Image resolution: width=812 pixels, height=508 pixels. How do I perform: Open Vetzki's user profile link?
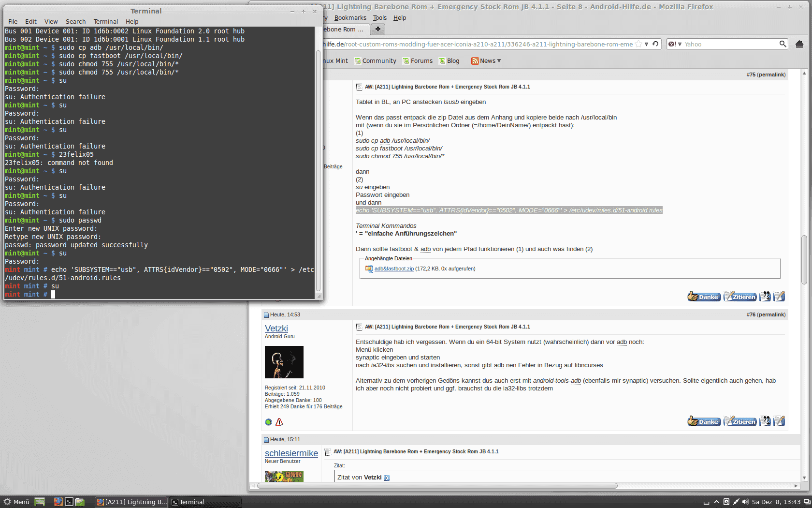(276, 329)
